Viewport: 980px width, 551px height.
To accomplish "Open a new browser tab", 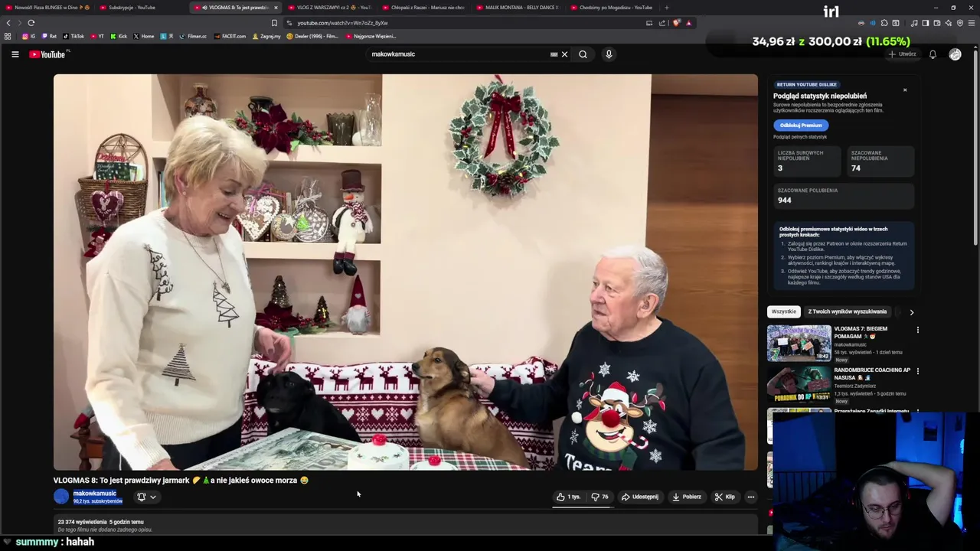I will (666, 8).
